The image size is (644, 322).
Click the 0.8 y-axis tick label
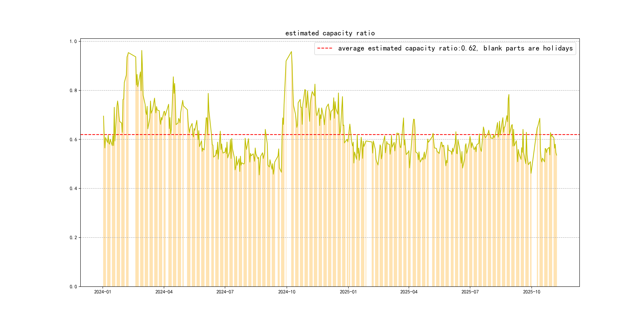tap(73, 90)
